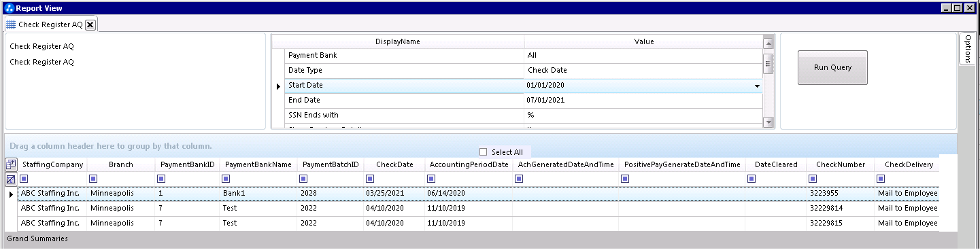
Task: Enable the Select All checkbox
Action: (483, 152)
